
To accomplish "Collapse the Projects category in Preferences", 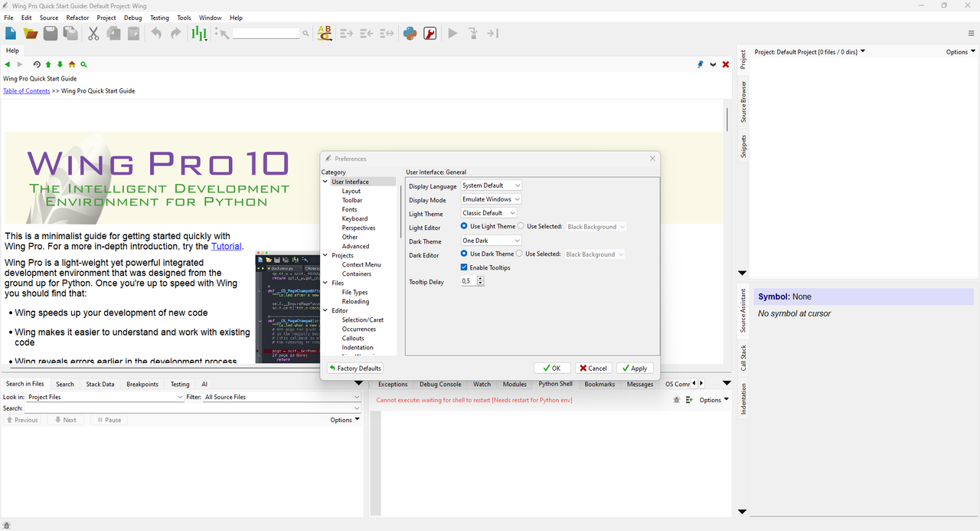I will tap(325, 255).
